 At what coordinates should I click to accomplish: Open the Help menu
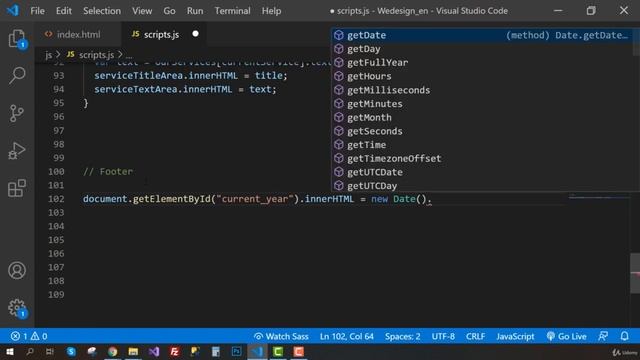coord(271,11)
